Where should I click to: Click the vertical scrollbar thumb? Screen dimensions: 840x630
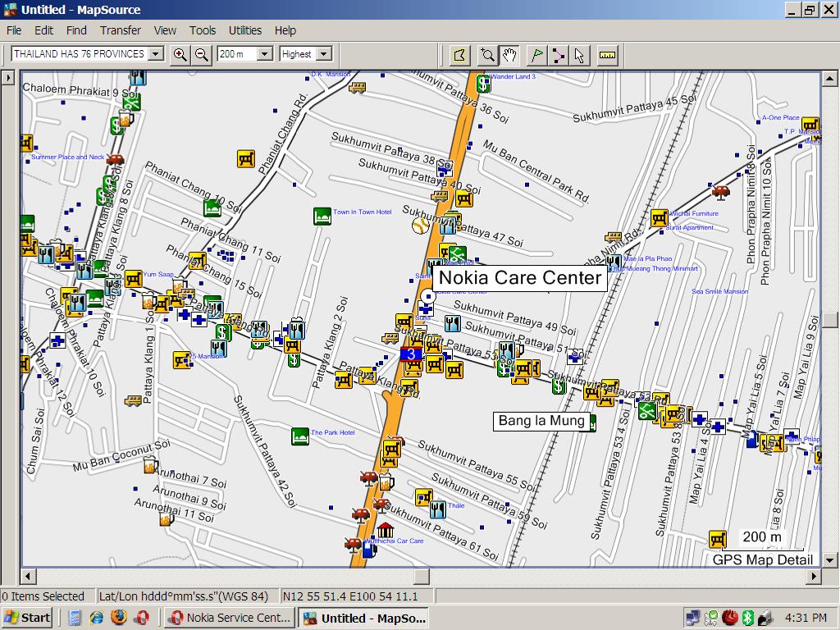830,320
